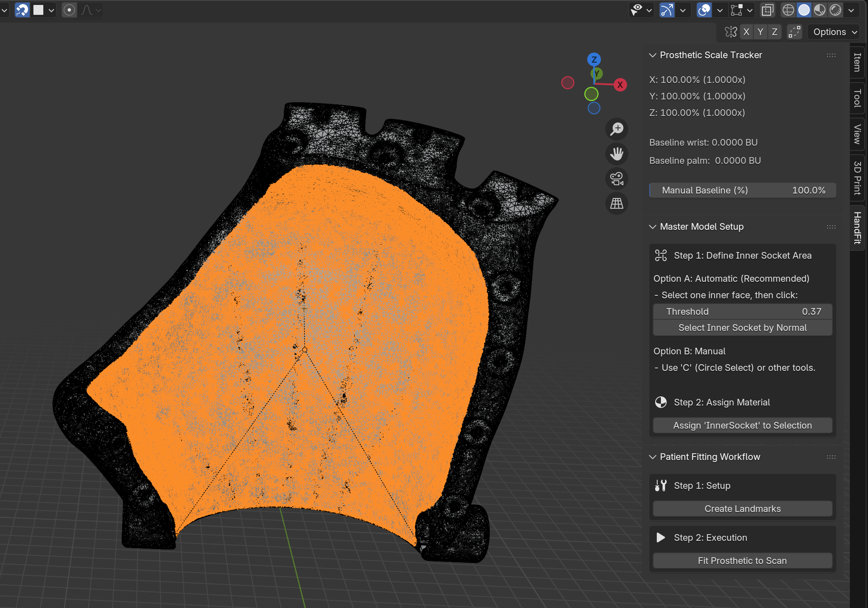Click Select Inner Socket by Normal
The image size is (868, 608).
coord(742,328)
